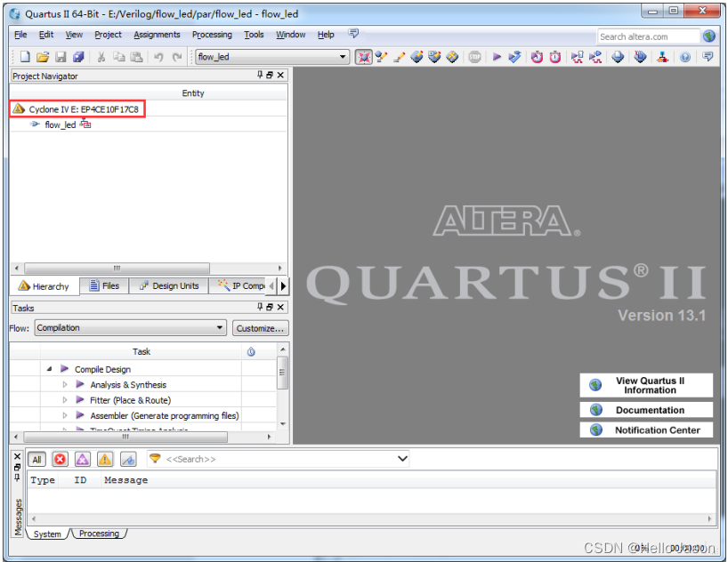
Task: Click the blue Help question mark icon
Action: coord(684,57)
